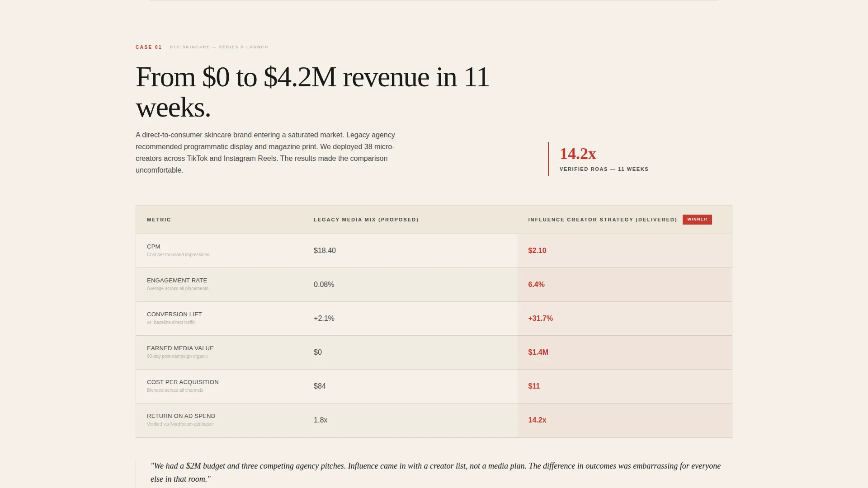Screen dimensions: 868x488
Task: Click the $18.40 legacy CPM value
Action: click(325, 251)
